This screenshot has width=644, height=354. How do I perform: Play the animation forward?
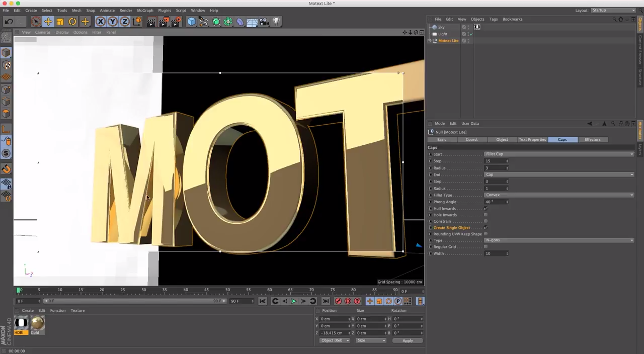[x=294, y=301]
